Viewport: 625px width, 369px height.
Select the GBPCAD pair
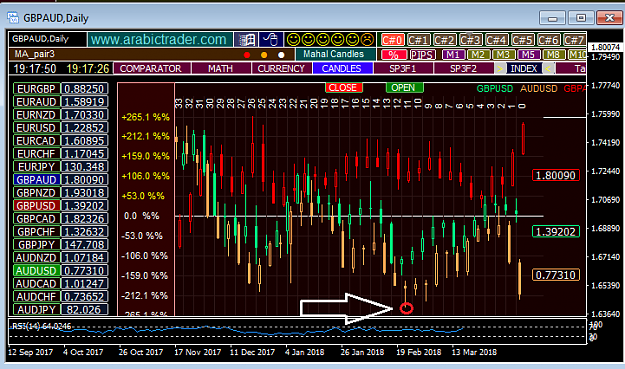point(37,219)
